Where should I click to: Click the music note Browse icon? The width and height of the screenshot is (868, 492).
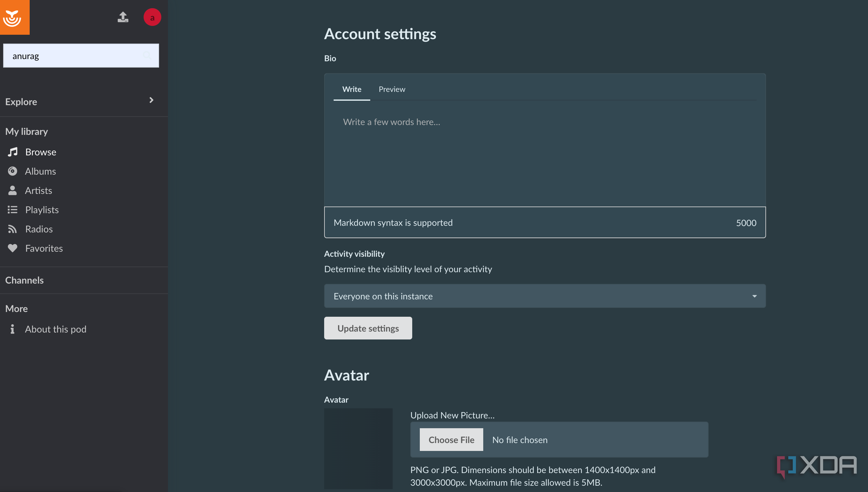tap(13, 152)
